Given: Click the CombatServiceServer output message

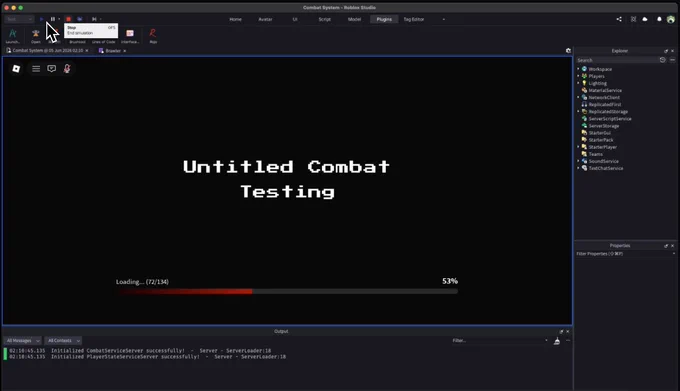Looking at the screenshot, I should tap(140, 350).
